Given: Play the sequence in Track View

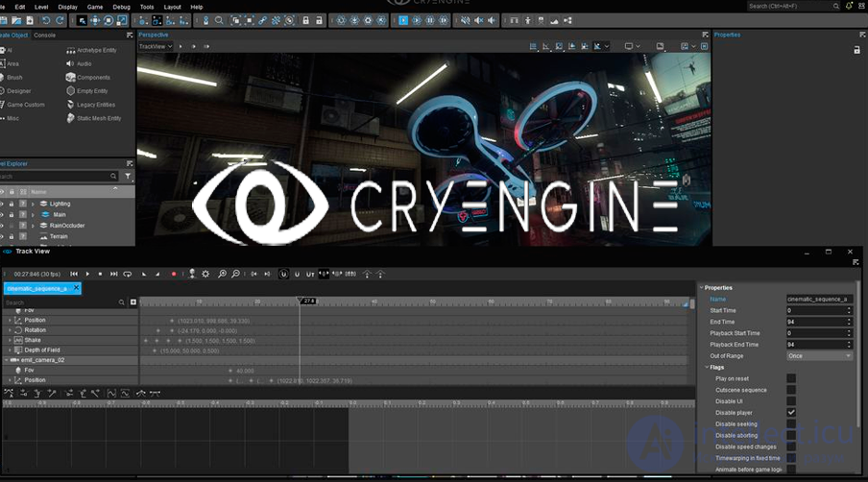Looking at the screenshot, I should [x=87, y=274].
